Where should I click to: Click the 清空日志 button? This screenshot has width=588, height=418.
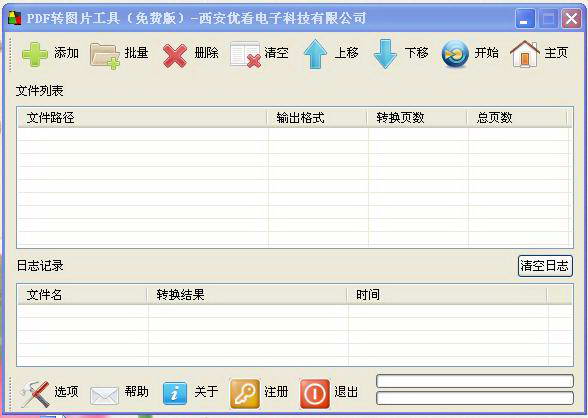click(x=545, y=266)
